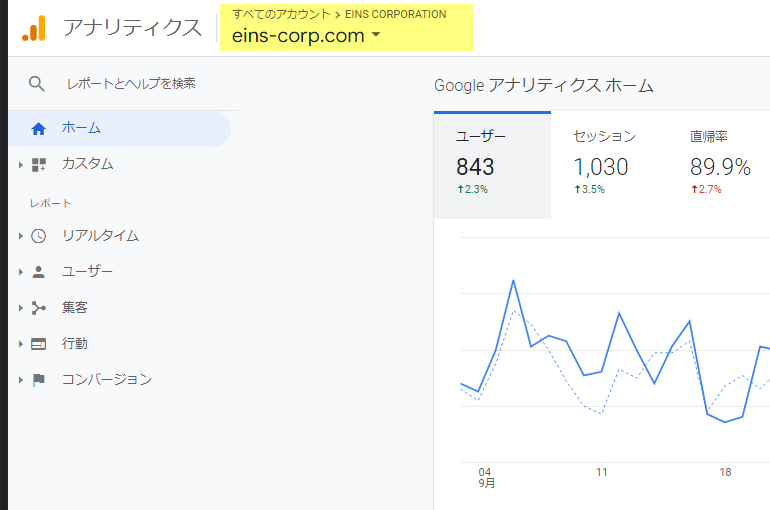
Task: Click the 18 date label on chart axis
Action: point(725,472)
